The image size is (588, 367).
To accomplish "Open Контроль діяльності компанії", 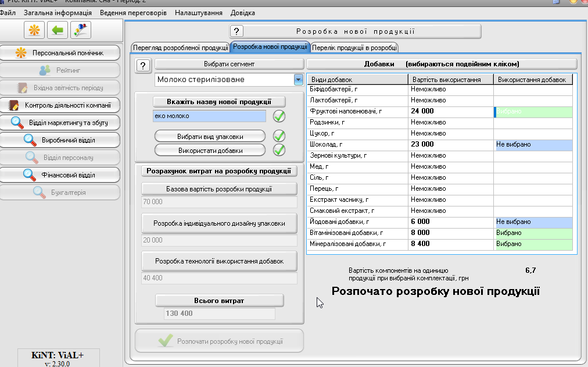I will 60,105.
